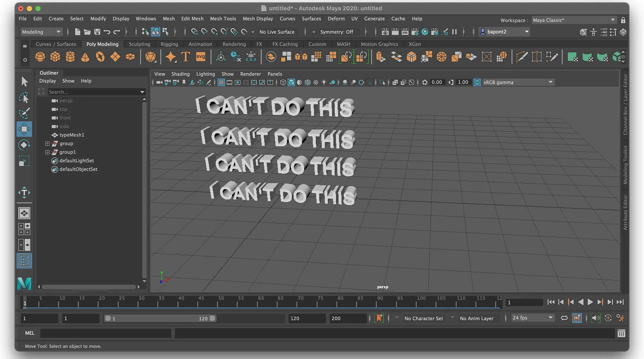
Task: Expand the group node in Outliner
Action: pos(47,143)
